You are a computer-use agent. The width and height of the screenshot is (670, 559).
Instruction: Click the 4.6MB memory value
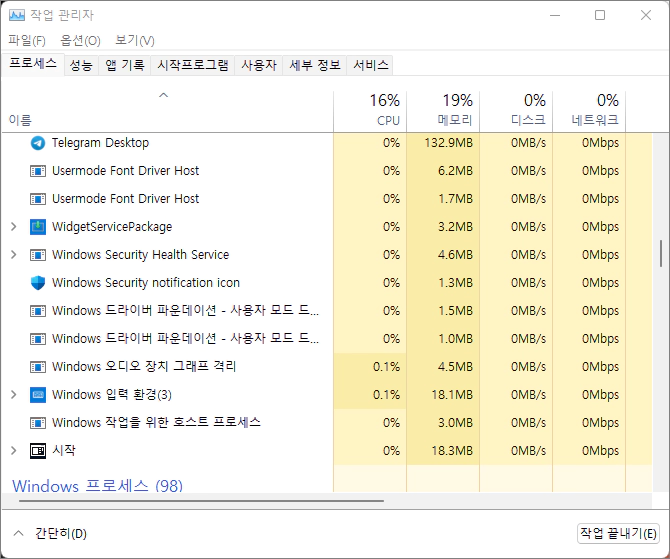[x=455, y=255]
